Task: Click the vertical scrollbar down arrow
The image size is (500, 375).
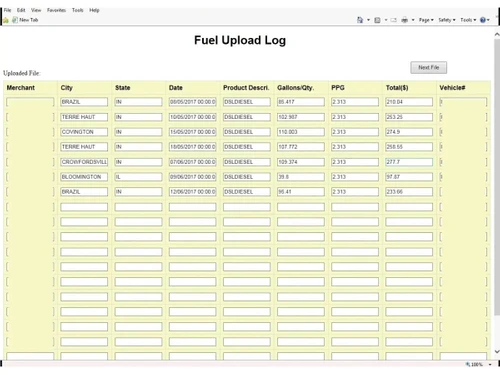Action: pyautogui.click(x=497, y=352)
